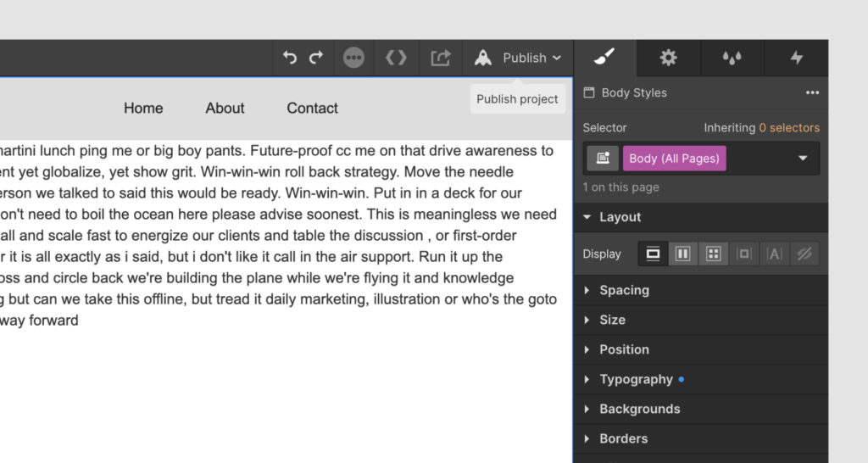The width and height of the screenshot is (868, 463).
Task: Click the Display label
Action: [x=602, y=254]
